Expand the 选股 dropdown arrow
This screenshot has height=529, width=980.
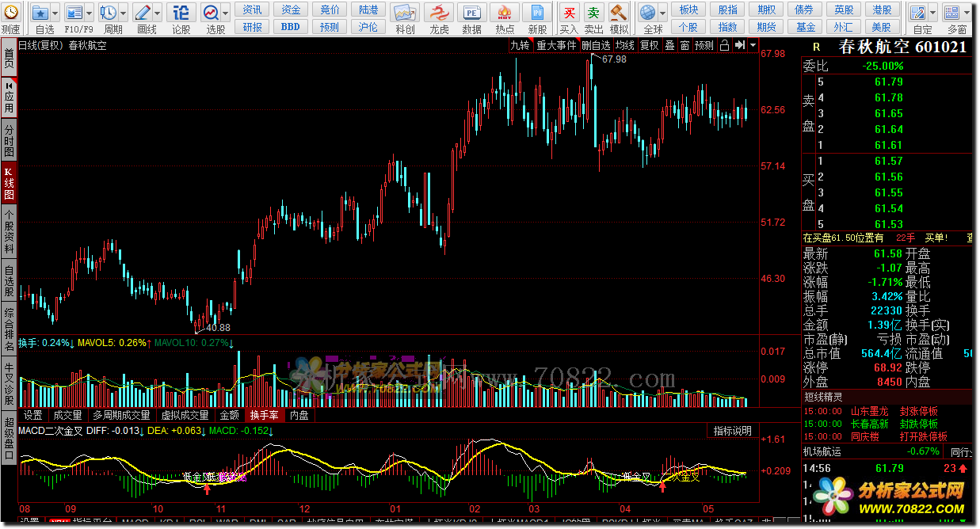(x=225, y=13)
